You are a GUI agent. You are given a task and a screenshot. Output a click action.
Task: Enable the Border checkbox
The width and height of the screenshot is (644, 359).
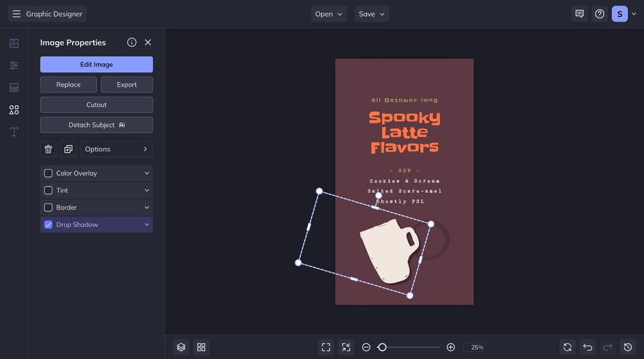(x=48, y=207)
